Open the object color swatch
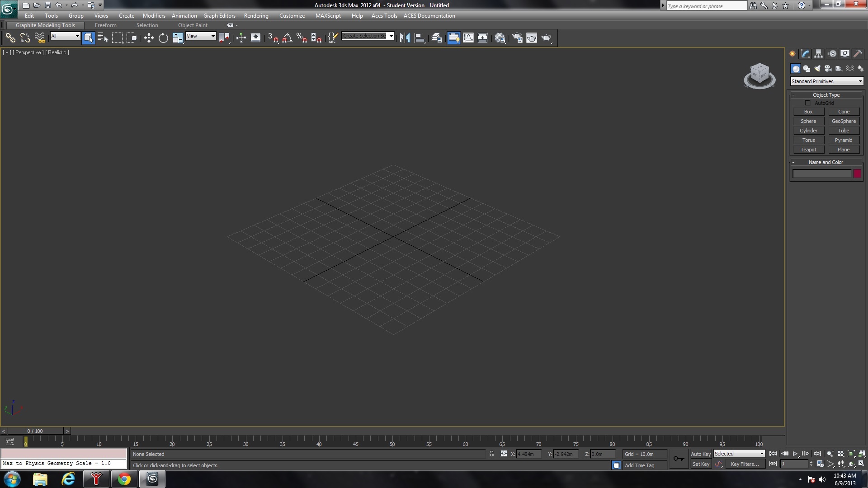 point(857,174)
